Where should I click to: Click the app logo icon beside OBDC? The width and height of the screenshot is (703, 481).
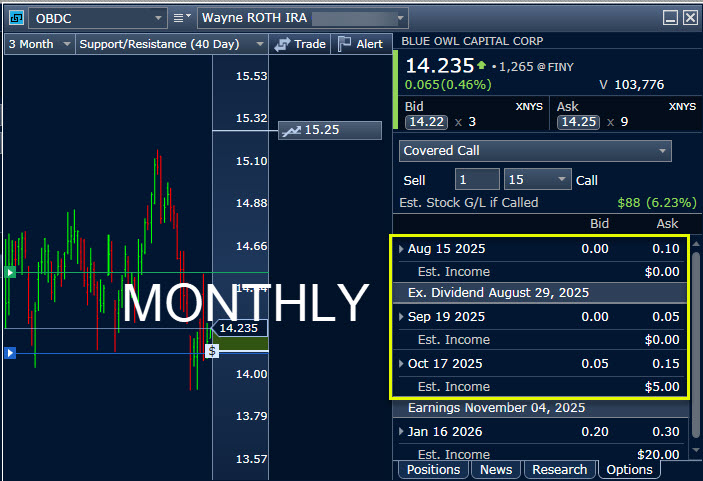coord(15,18)
